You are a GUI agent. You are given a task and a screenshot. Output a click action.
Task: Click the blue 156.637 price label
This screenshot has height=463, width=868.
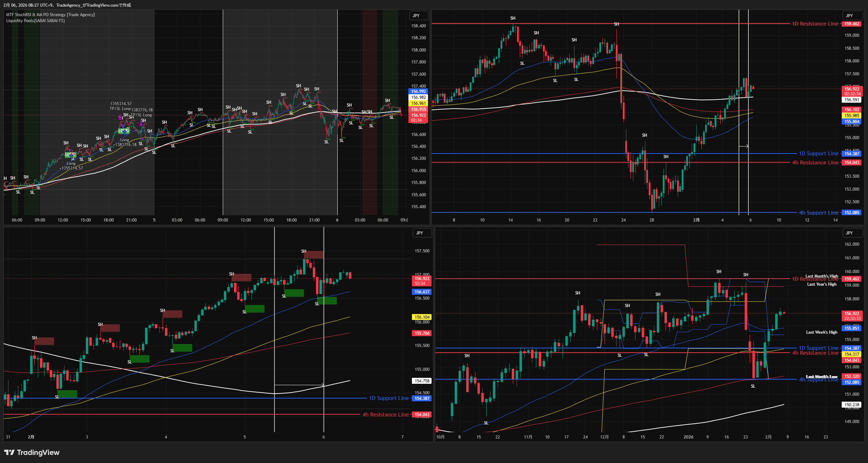(x=422, y=292)
